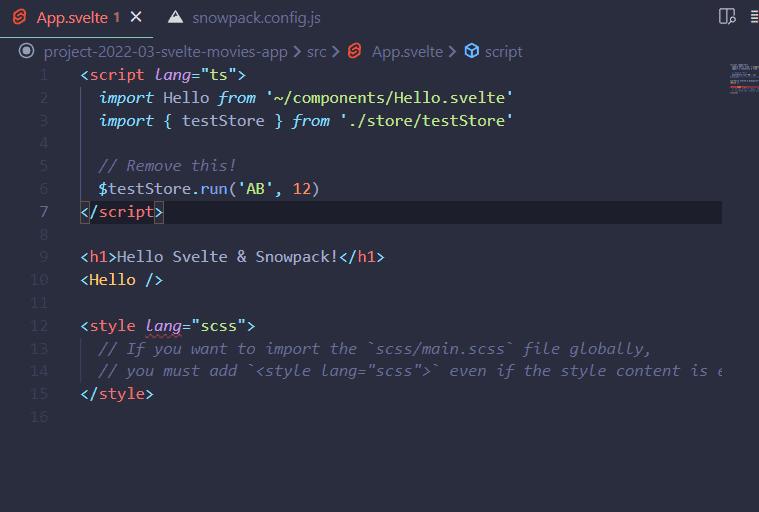Click the Svelte icon on App.svelte tab

point(20,17)
